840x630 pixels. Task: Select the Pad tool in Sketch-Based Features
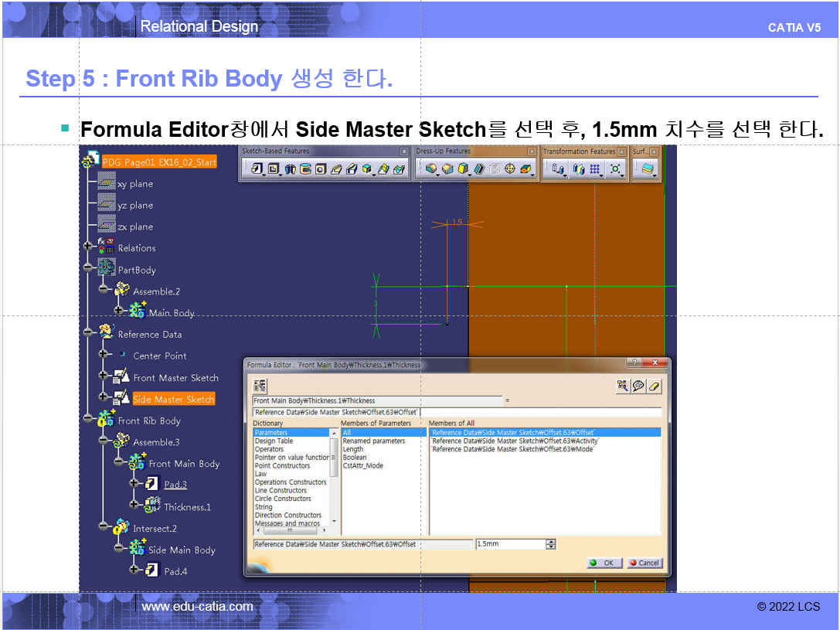click(257, 169)
